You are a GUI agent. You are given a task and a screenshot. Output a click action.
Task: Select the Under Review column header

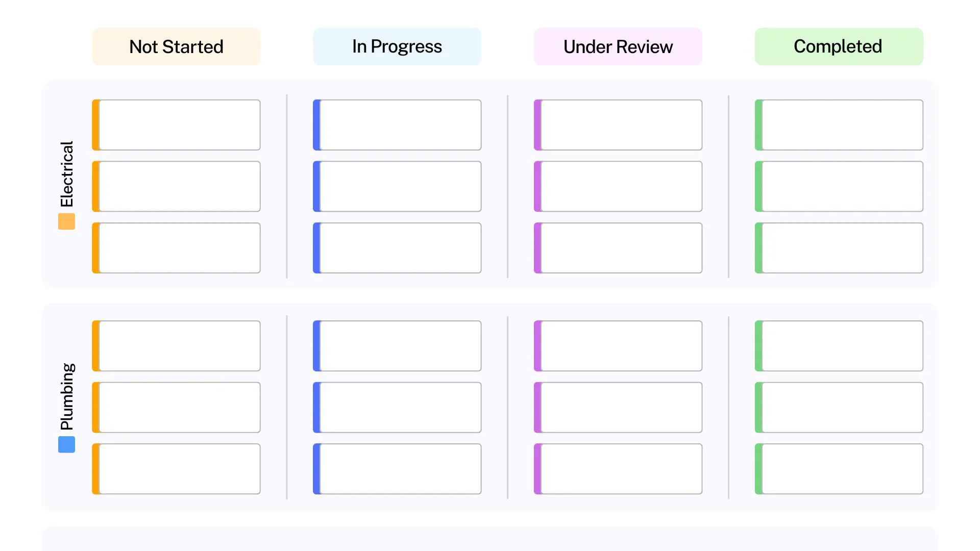[x=618, y=46]
